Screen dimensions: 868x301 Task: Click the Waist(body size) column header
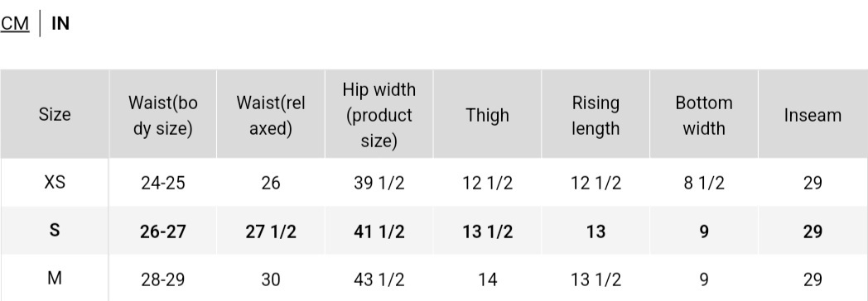click(x=162, y=114)
